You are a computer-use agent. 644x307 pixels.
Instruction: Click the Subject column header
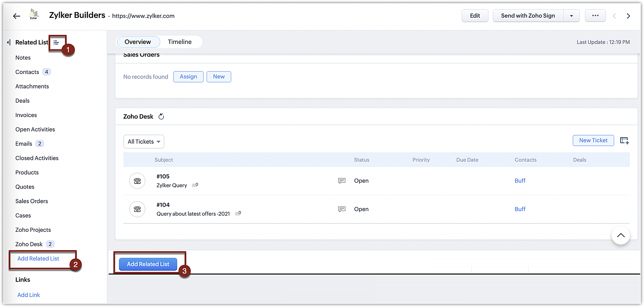[x=164, y=160]
